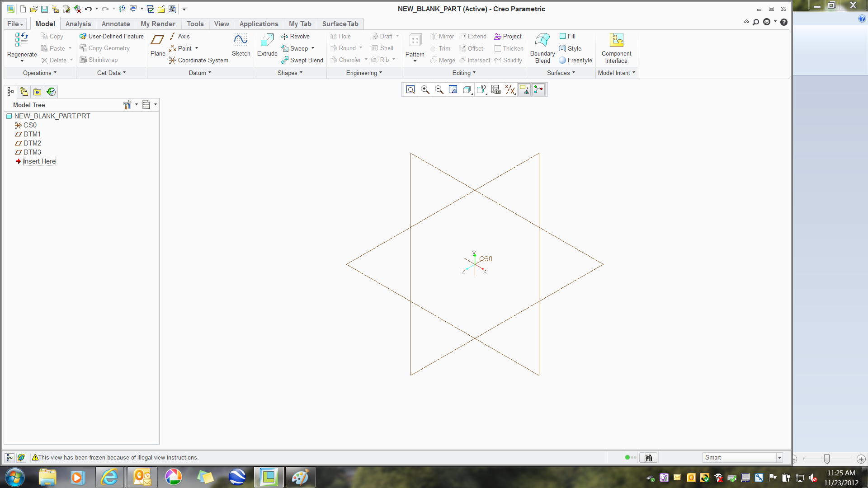Click the Revolve tool
Image resolution: width=868 pixels, height=488 pixels.
pyautogui.click(x=295, y=36)
